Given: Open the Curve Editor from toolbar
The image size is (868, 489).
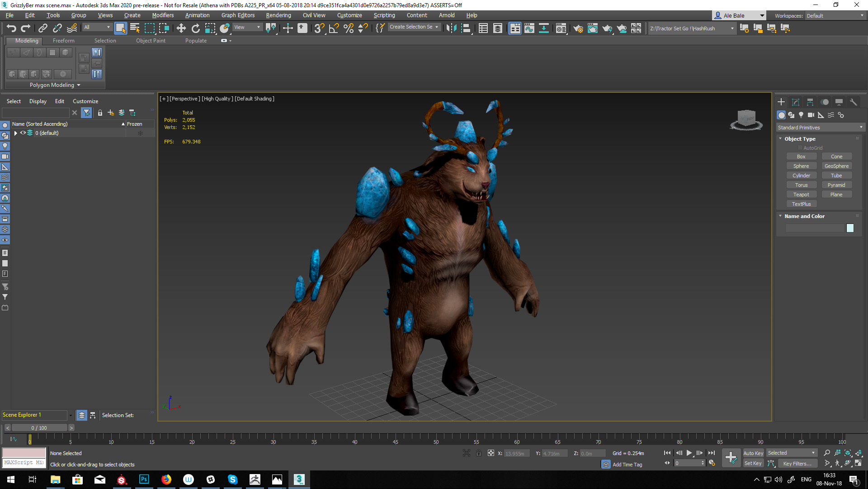Looking at the screenshot, I should click(529, 28).
